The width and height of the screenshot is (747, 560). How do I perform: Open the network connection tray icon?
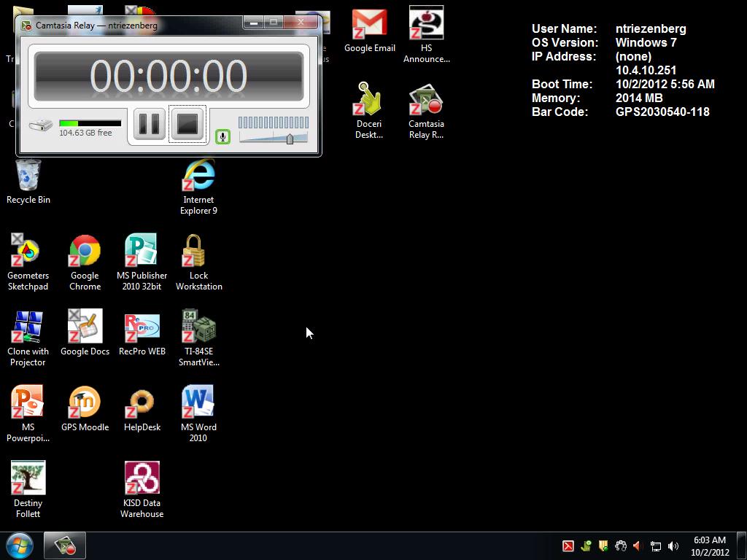point(656,546)
